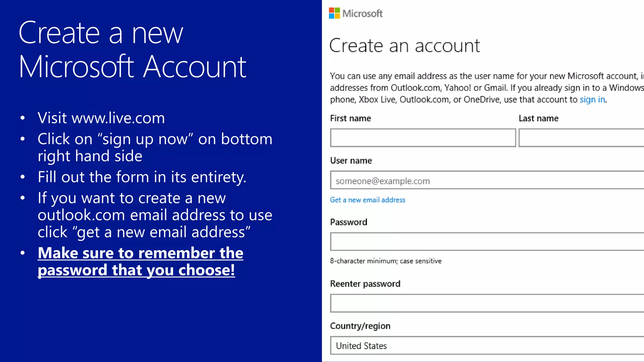644x362 pixels.
Task: Click the 'sign up now' bullet text
Action: click(x=155, y=147)
